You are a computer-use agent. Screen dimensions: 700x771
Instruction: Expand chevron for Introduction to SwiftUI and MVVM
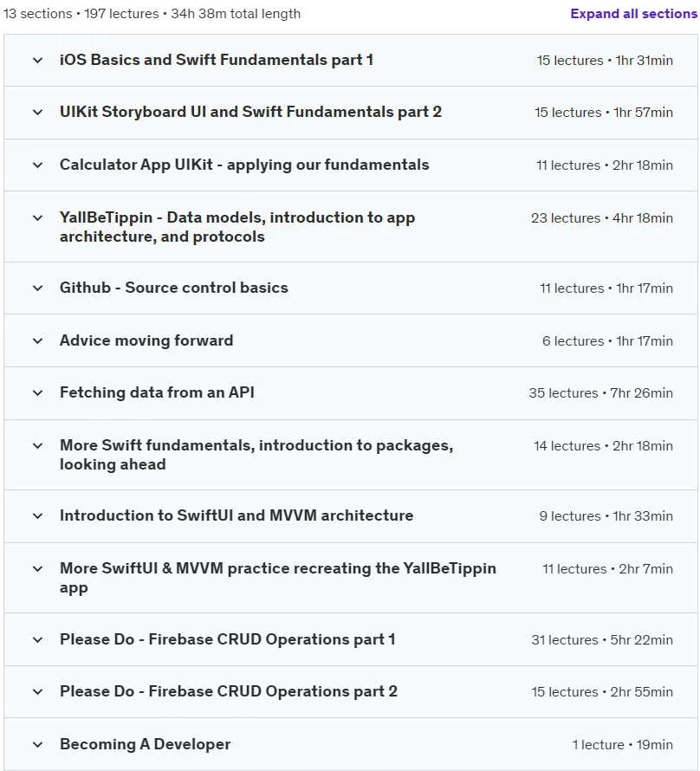37,515
